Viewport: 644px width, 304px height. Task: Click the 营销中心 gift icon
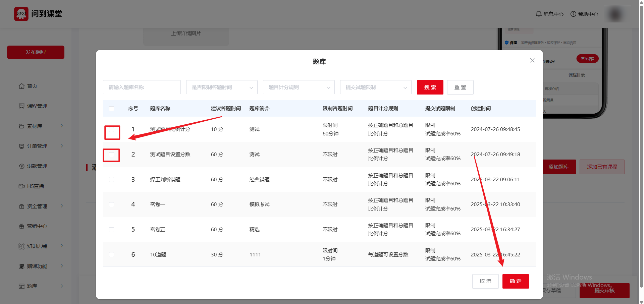21,226
